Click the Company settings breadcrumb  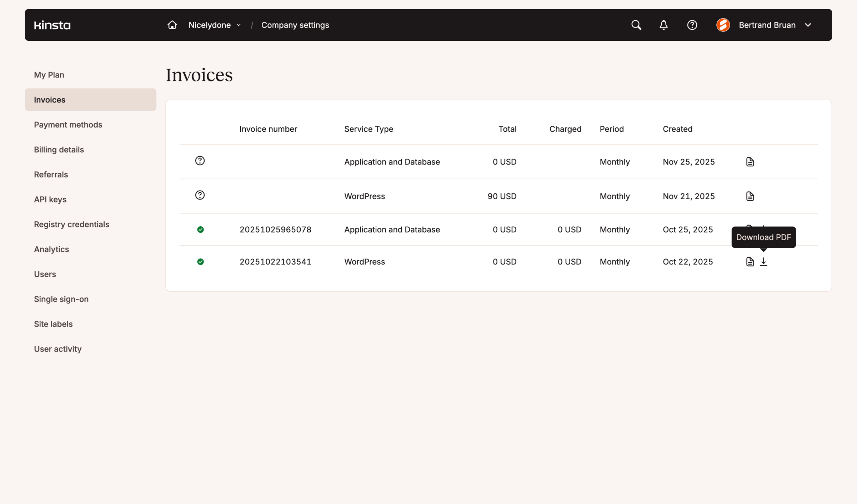pyautogui.click(x=295, y=25)
